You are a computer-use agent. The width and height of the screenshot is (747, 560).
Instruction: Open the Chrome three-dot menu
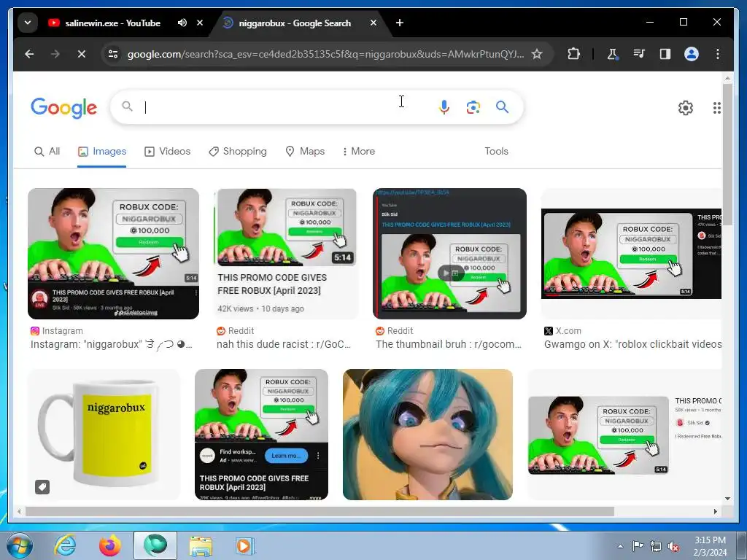coord(718,54)
